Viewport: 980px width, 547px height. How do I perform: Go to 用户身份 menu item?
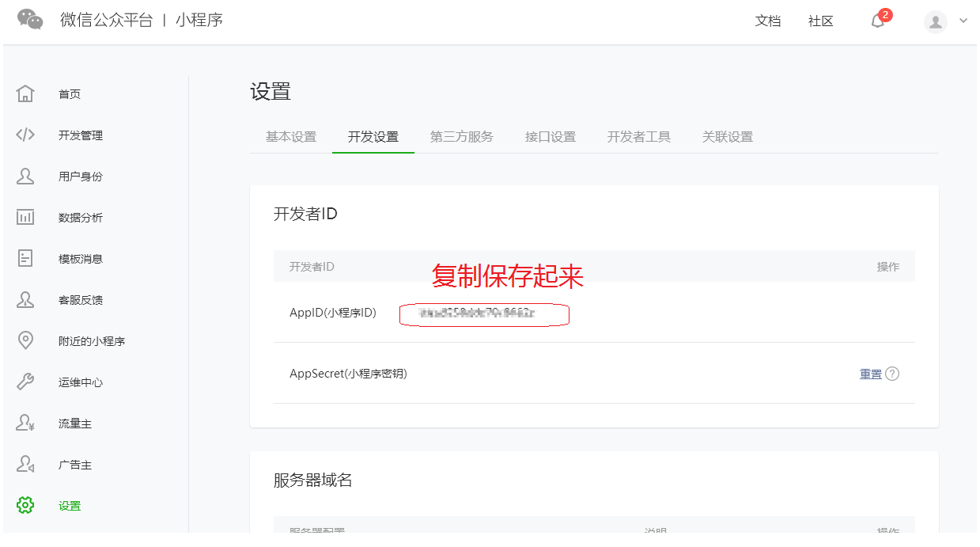(x=81, y=177)
